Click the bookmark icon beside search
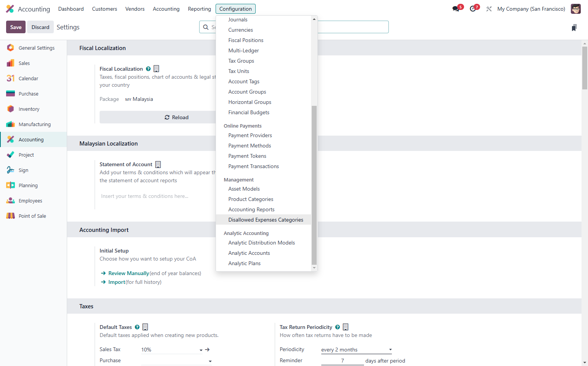The image size is (588, 366). click(574, 28)
